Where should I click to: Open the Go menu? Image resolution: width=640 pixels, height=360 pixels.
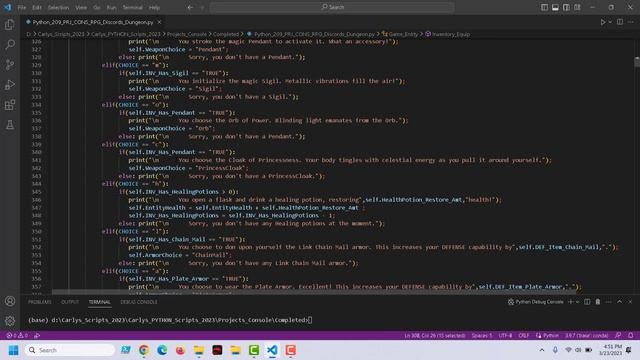(x=97, y=7)
